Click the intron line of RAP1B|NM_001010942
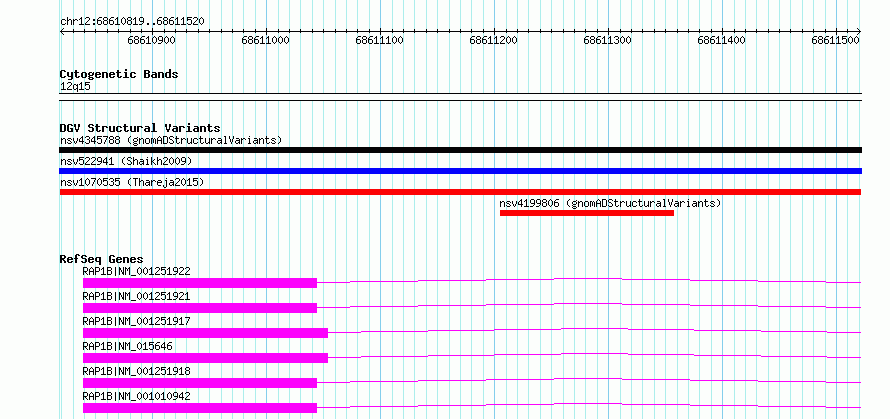The height and width of the screenshot is (419, 890). (x=588, y=403)
